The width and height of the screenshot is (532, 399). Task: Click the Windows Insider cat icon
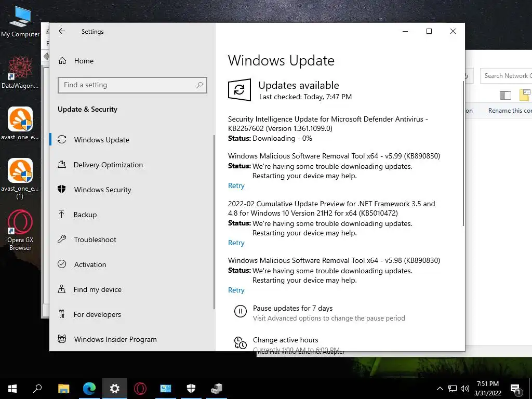62,339
